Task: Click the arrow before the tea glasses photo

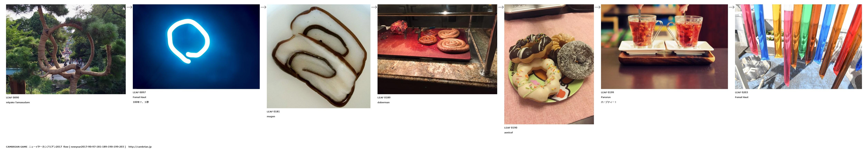Action: pyautogui.click(x=597, y=7)
